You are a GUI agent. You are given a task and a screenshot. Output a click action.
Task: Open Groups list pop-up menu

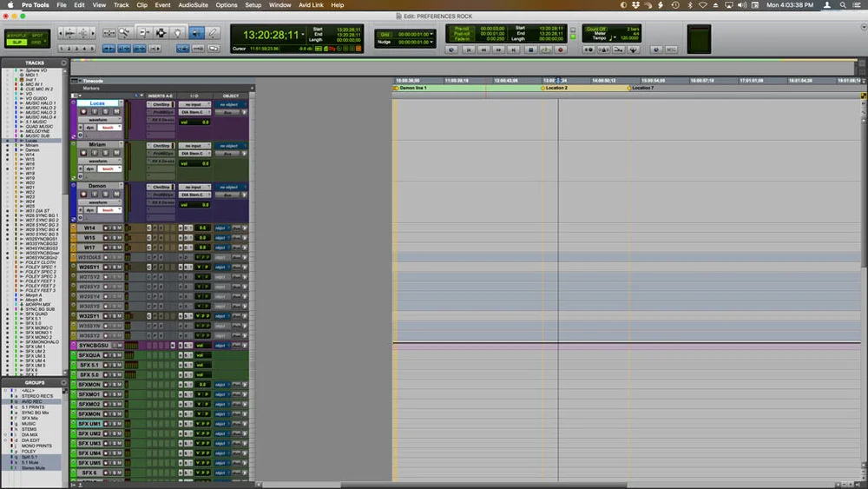click(x=63, y=383)
